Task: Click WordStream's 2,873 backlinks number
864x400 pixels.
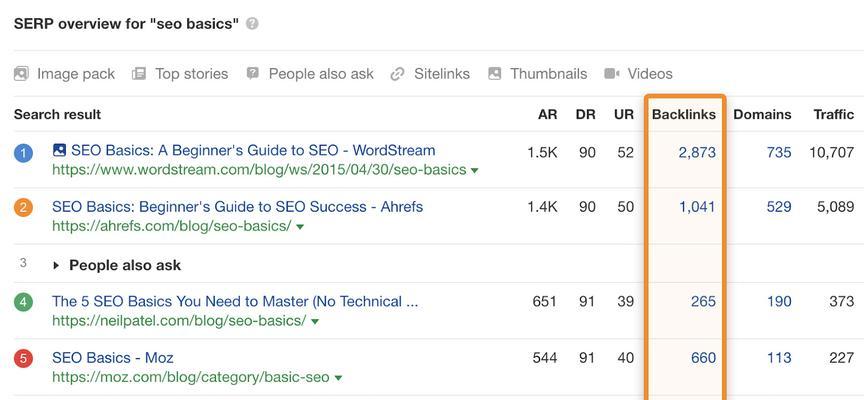Action: [x=697, y=153]
